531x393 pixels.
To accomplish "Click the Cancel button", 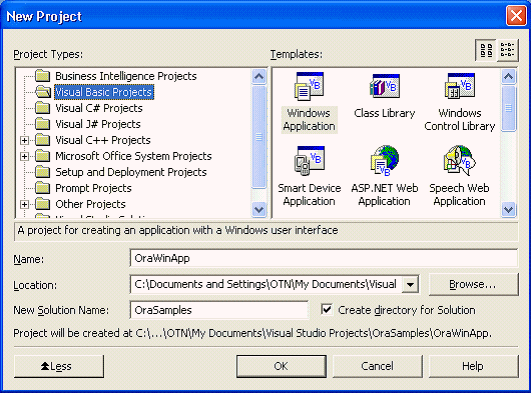I will click(x=378, y=366).
